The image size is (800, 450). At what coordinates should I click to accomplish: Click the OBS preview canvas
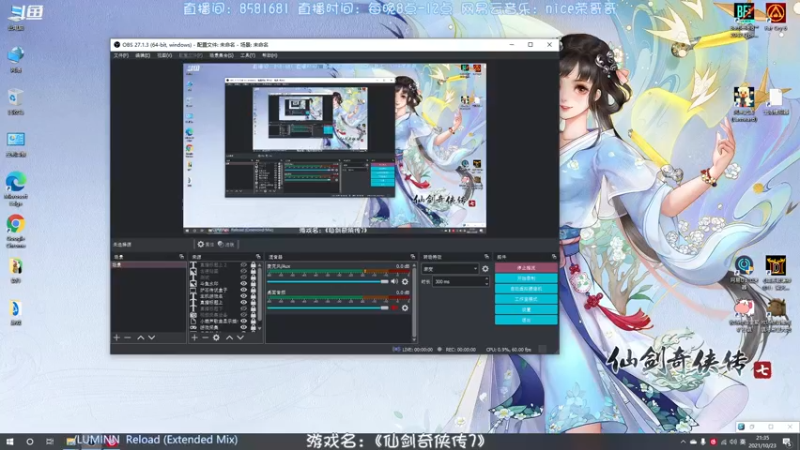[x=334, y=148]
